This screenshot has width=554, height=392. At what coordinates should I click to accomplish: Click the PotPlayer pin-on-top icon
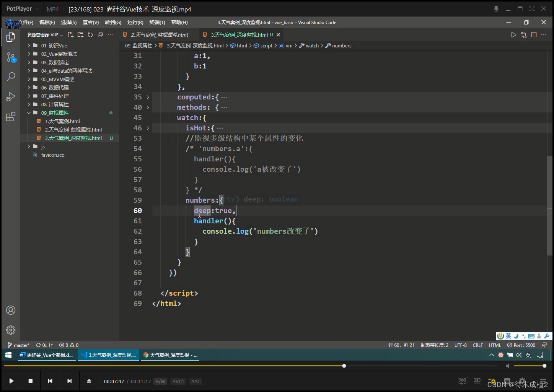496,9
